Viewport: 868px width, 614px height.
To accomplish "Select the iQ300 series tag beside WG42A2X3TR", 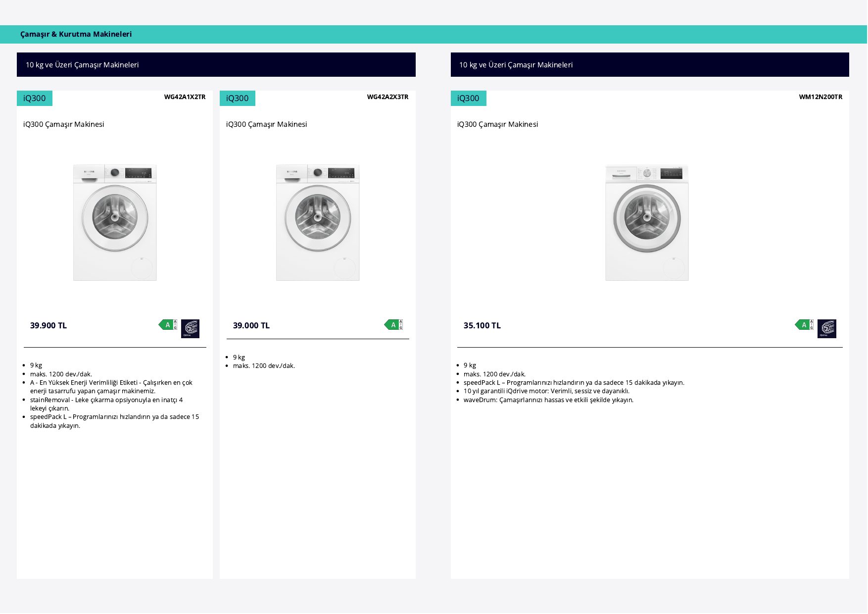I will click(x=238, y=98).
